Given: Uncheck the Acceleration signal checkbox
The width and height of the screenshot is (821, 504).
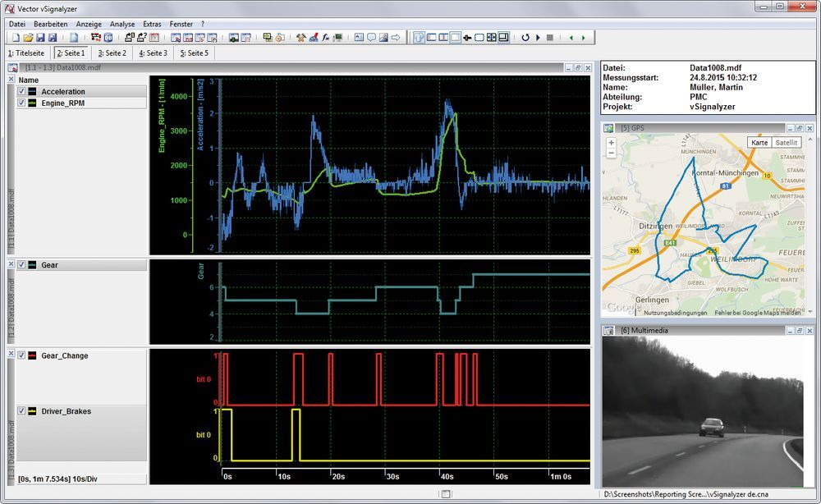Looking at the screenshot, I should pyautogui.click(x=22, y=92).
